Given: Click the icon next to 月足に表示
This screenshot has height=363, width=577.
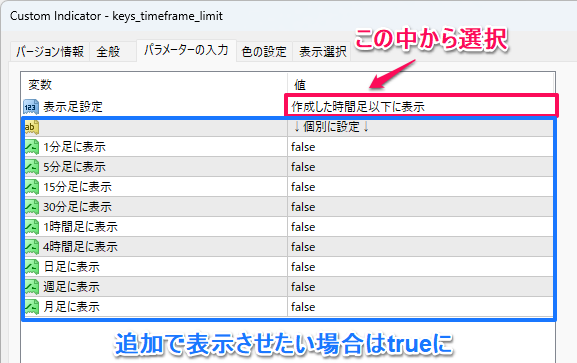Looking at the screenshot, I should tap(32, 307).
